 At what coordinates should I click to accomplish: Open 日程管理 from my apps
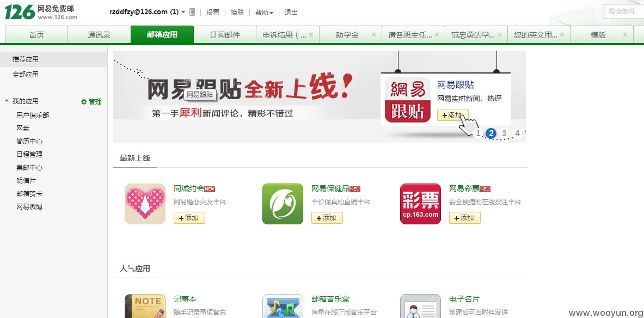pos(29,155)
